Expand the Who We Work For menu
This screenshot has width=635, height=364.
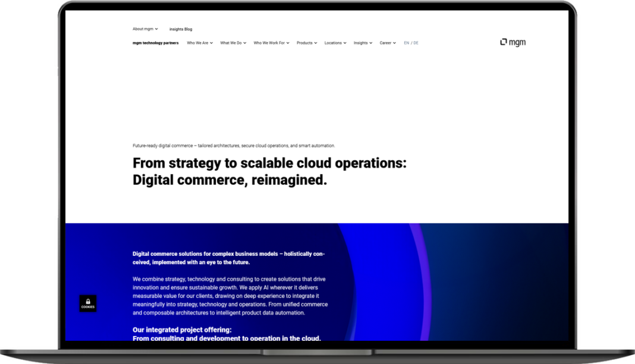[271, 43]
